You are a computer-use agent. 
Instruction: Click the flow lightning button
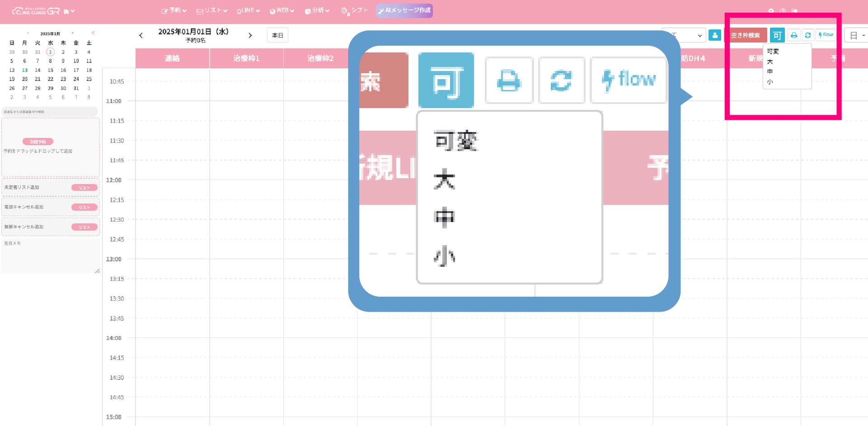point(826,35)
